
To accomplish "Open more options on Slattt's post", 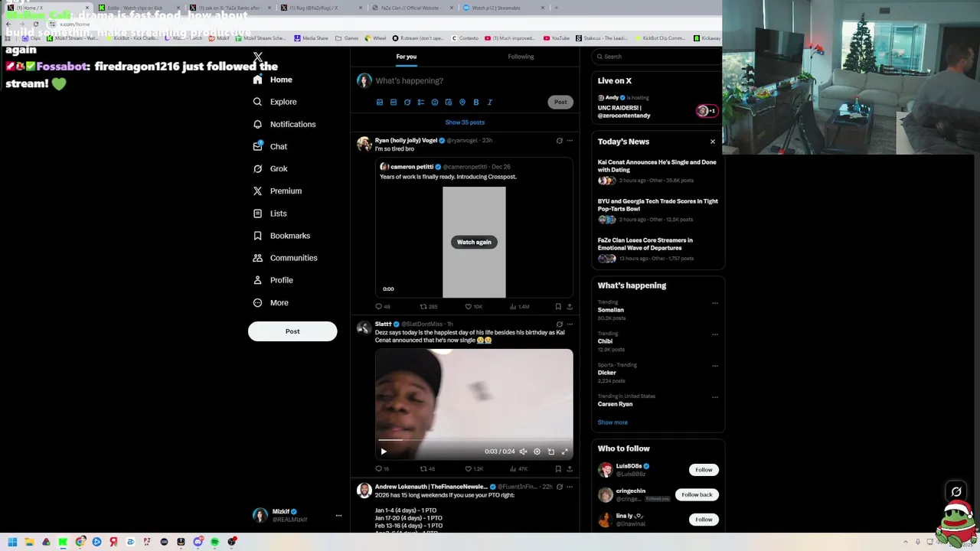I will (x=570, y=324).
